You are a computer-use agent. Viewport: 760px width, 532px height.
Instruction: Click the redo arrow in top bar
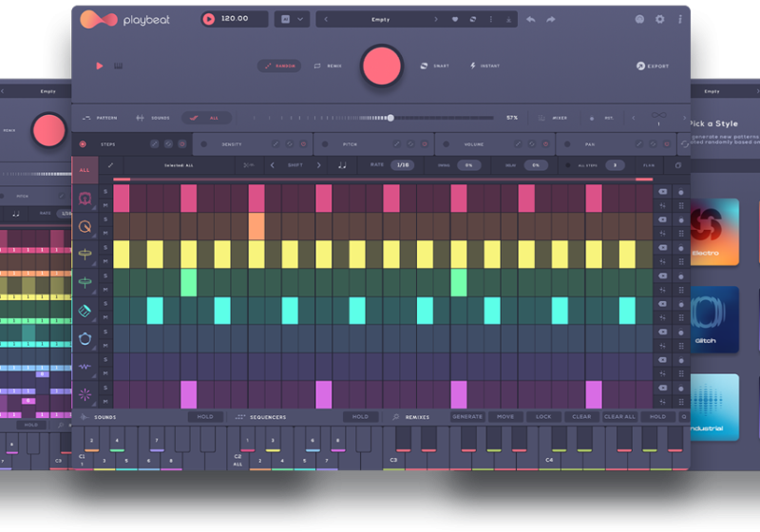click(550, 19)
